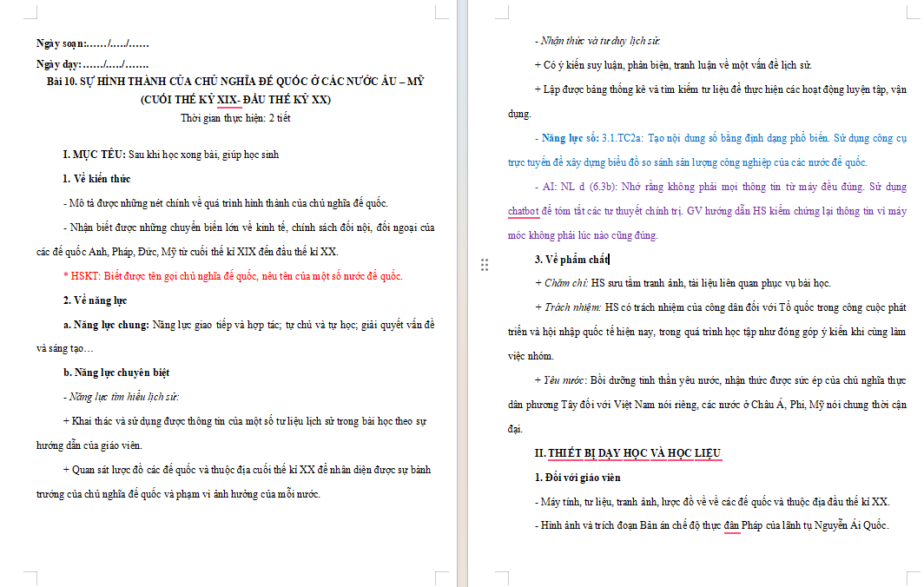Click the misspelled word 'chatbot' underlined in red
This screenshot has width=924, height=587.
524,211
